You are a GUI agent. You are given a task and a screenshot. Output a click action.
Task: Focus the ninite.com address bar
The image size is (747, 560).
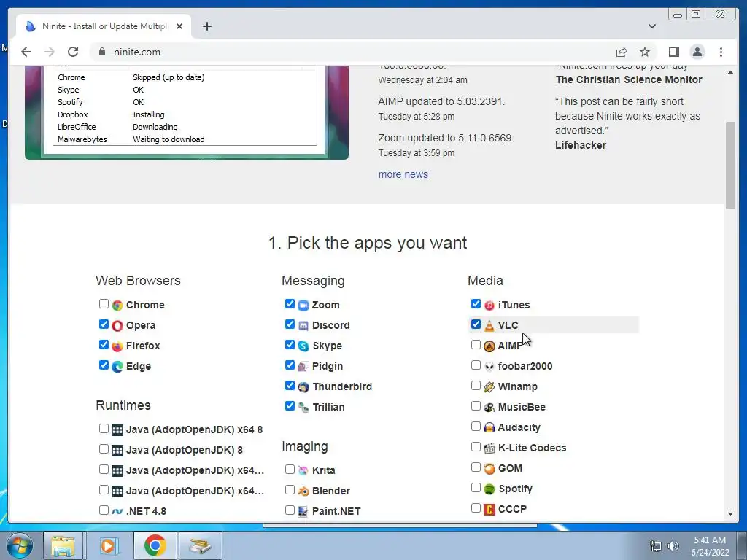coord(352,52)
